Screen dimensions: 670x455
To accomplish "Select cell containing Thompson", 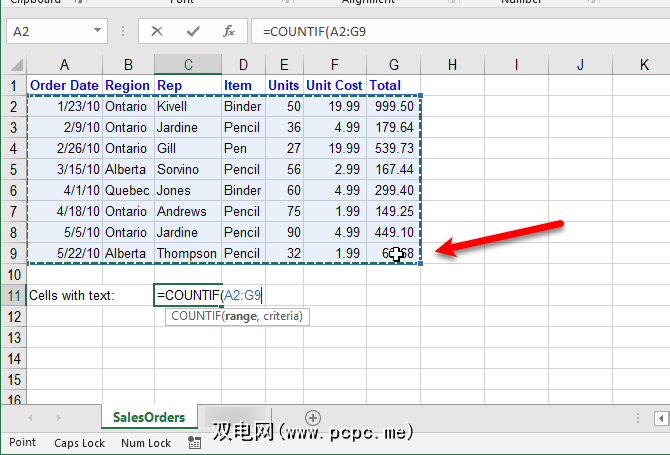I will click(x=187, y=253).
